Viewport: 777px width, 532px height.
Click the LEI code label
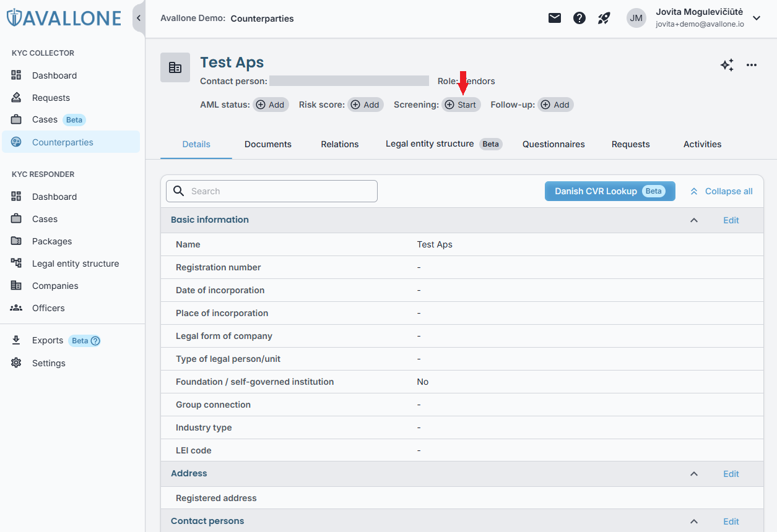click(194, 450)
